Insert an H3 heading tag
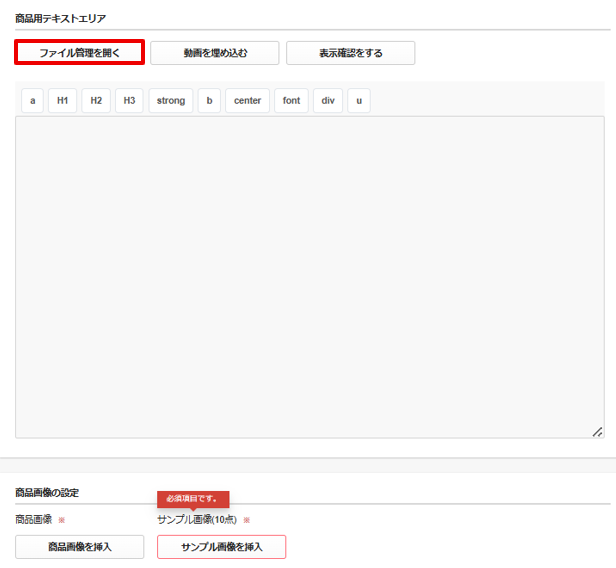 (x=129, y=101)
